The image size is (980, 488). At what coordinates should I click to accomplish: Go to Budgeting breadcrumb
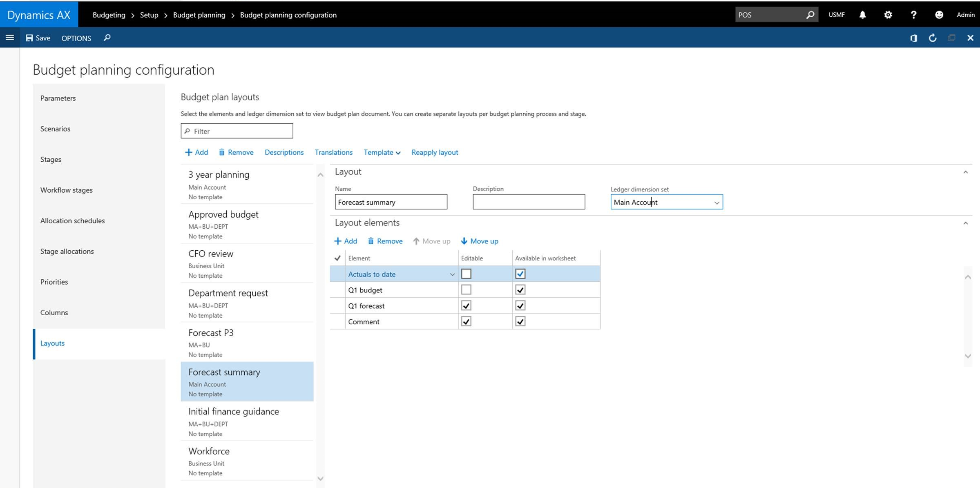[x=109, y=15]
